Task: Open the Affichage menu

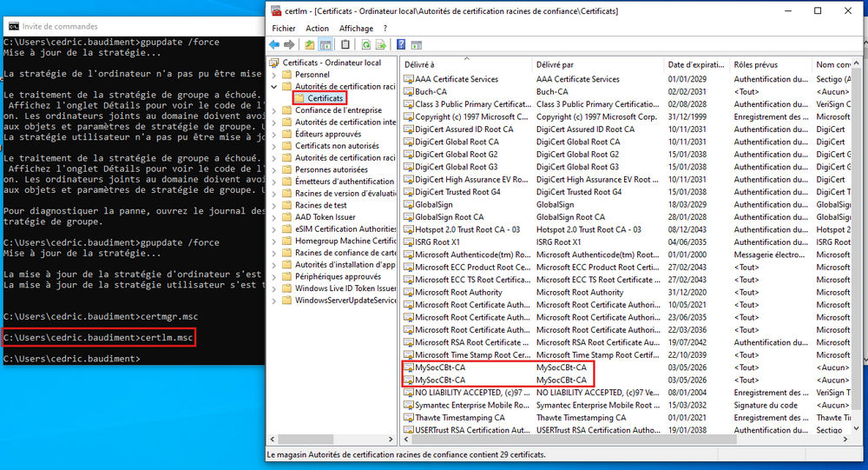Action: click(x=356, y=29)
